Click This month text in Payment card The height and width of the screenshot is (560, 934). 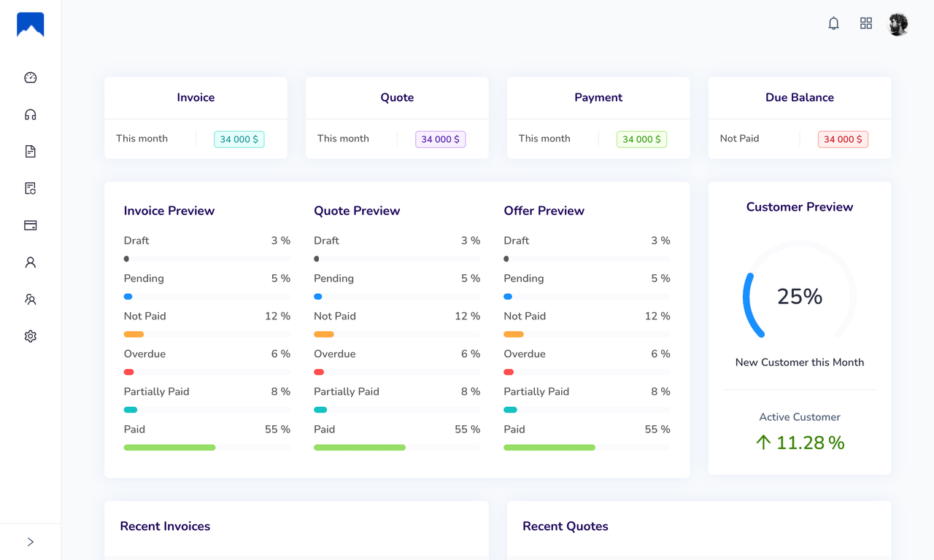click(x=544, y=139)
